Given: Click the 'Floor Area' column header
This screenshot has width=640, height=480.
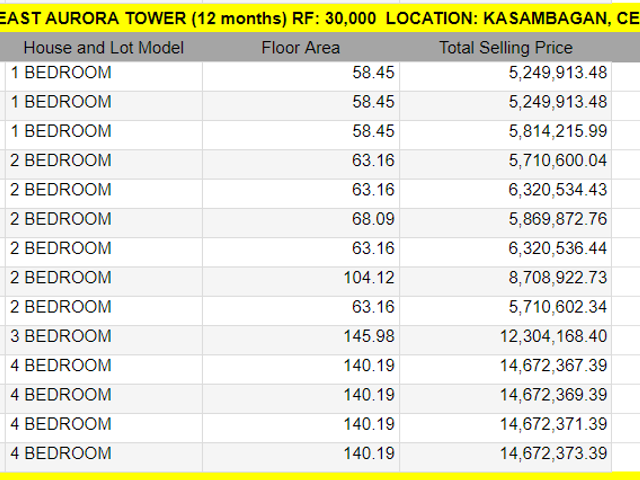Looking at the screenshot, I should [301, 48].
